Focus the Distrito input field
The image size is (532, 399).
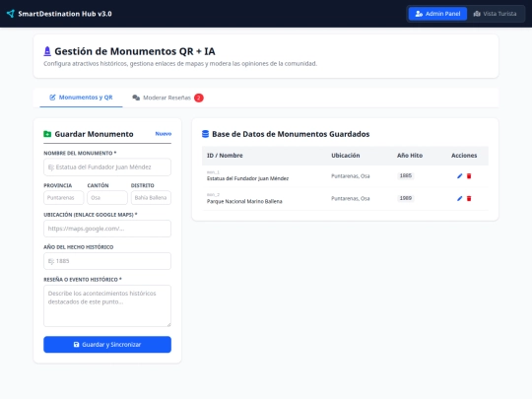coord(151,198)
